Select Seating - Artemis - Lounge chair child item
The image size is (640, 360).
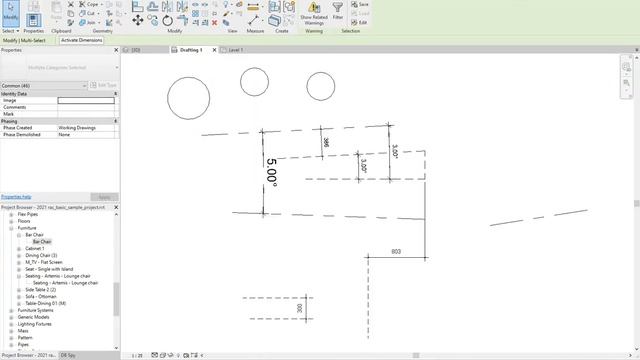click(65, 283)
